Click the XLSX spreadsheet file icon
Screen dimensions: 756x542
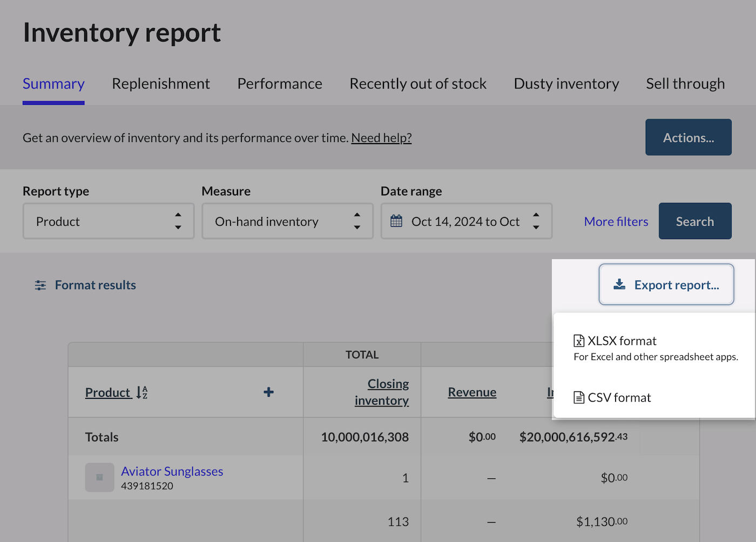pos(579,341)
